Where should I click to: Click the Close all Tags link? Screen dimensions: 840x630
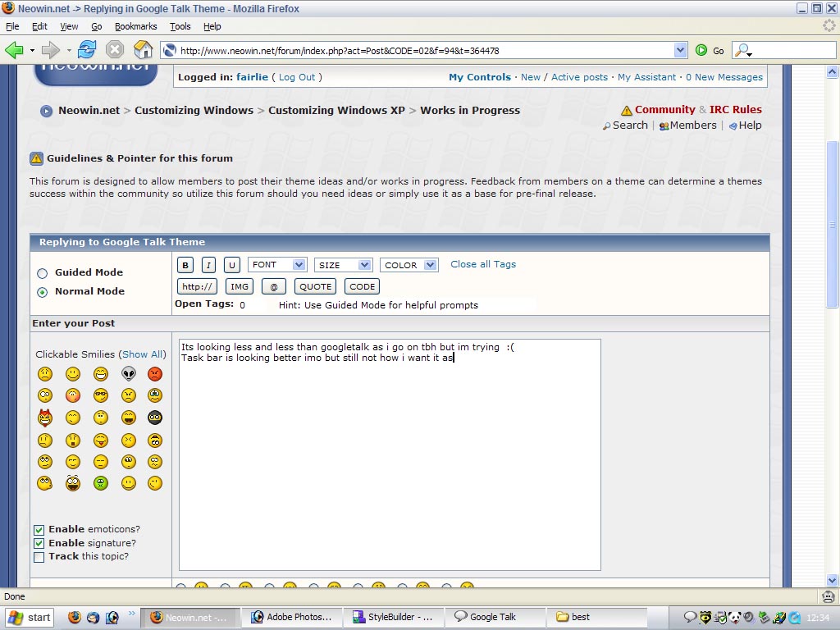(x=482, y=264)
